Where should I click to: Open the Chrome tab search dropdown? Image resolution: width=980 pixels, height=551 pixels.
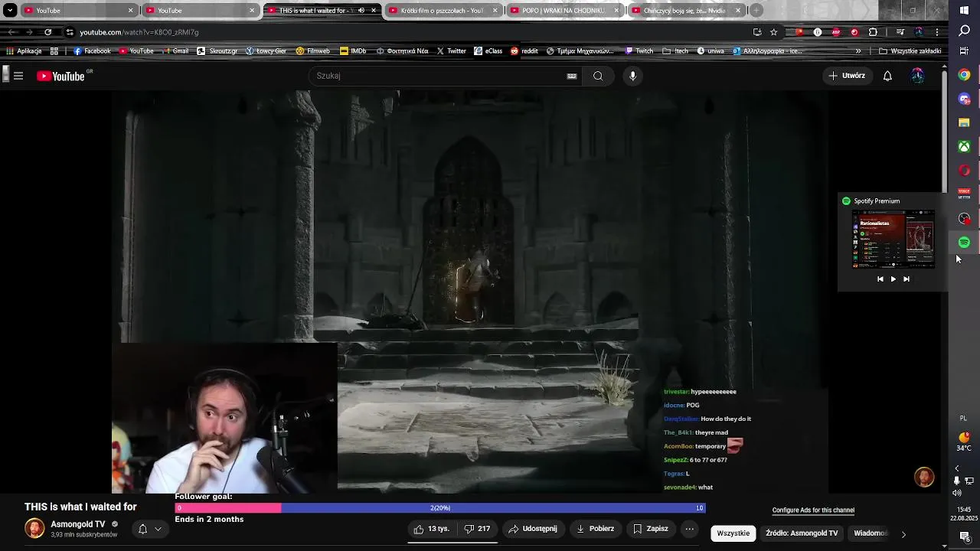tap(10, 10)
